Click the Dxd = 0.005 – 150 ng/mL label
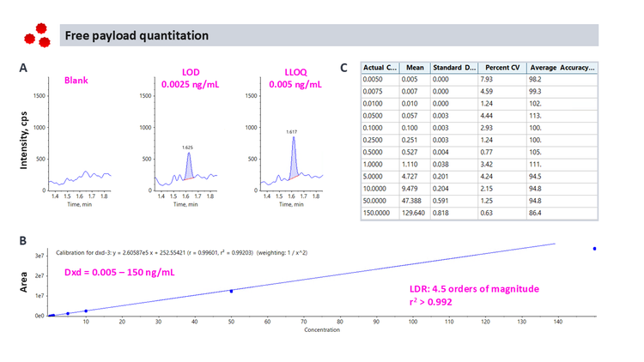644x362 pixels. (x=121, y=272)
